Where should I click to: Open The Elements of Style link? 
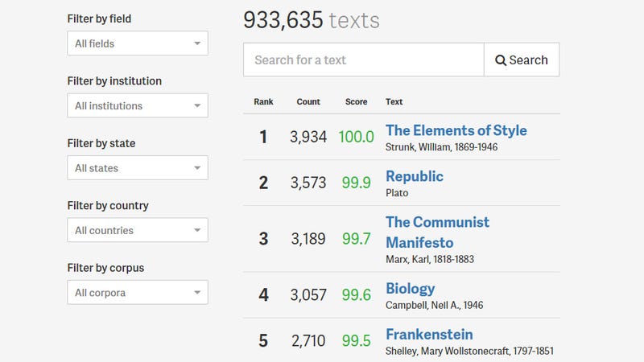point(456,130)
